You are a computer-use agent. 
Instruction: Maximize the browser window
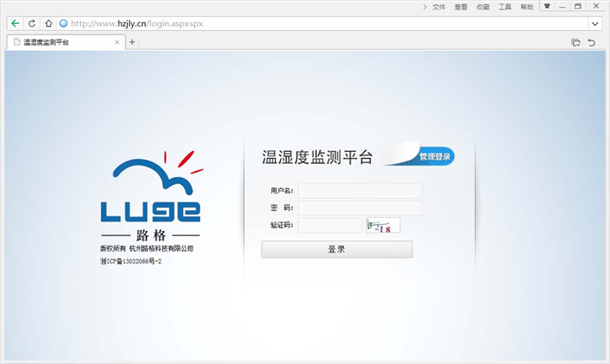tap(578, 6)
